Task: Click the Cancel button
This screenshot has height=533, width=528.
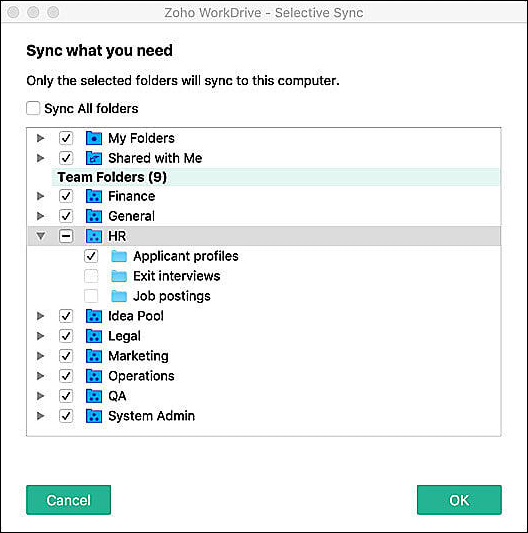Action: coord(68,500)
